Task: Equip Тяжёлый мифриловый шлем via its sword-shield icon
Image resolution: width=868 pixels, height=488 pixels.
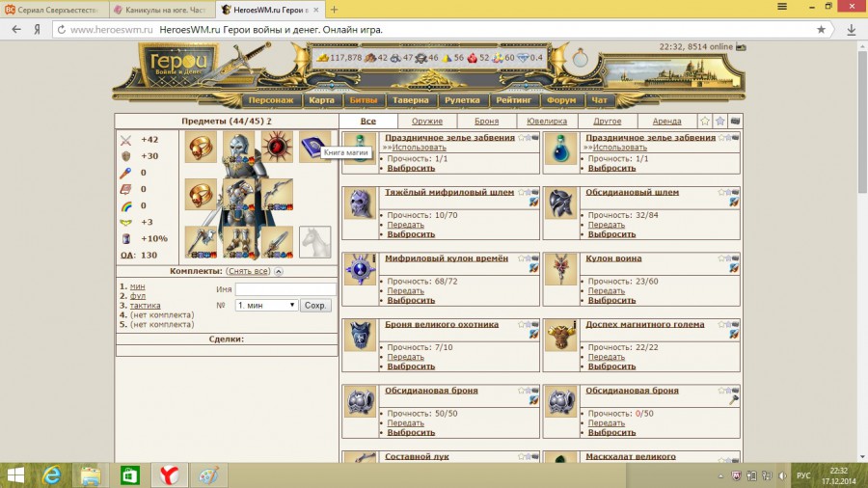Action: coord(533,203)
